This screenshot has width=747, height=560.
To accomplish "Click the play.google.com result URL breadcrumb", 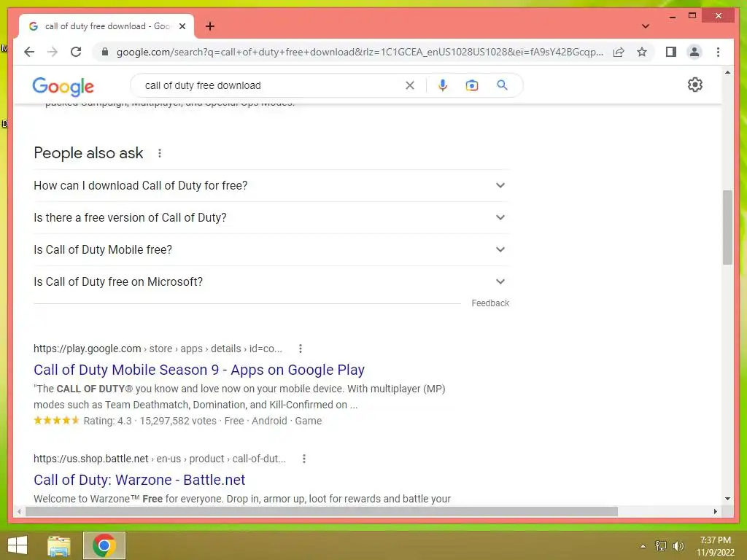I will click(158, 349).
